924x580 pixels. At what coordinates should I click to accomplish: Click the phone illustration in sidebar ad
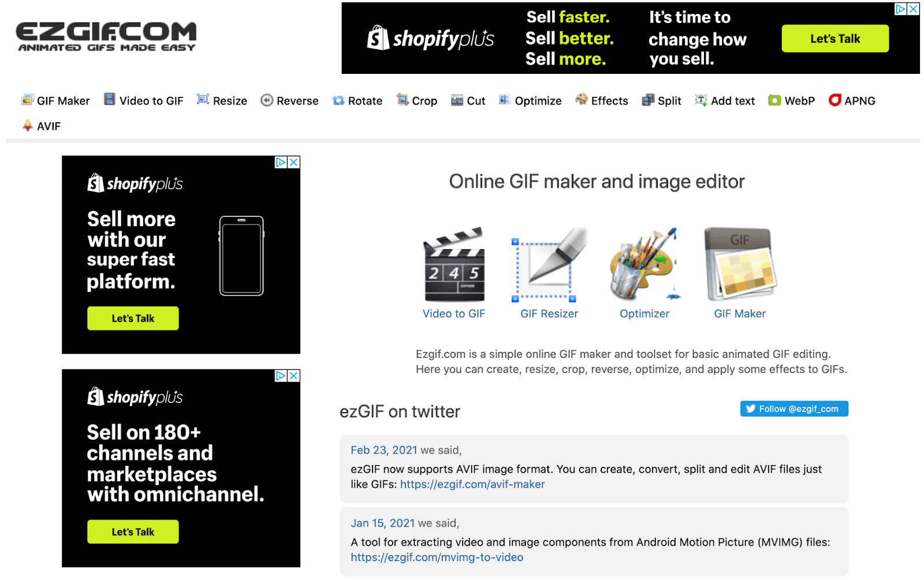coord(241,256)
